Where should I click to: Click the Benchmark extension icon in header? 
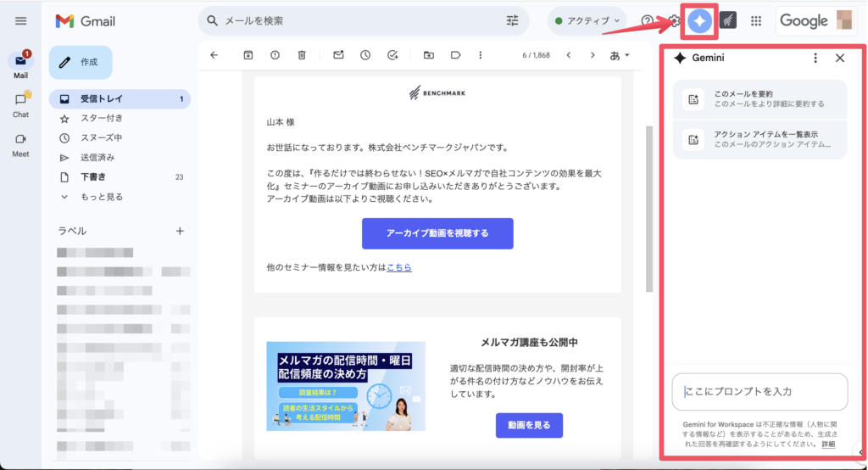tap(728, 21)
